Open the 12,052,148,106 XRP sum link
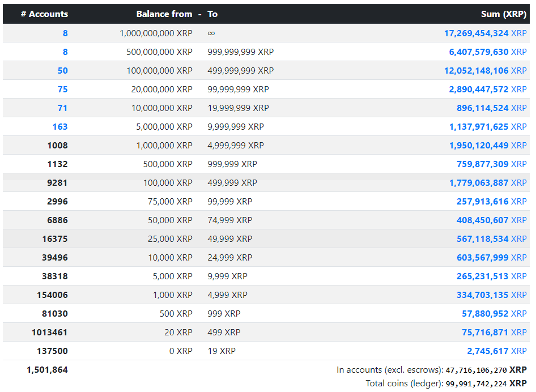This screenshot has height=392, width=536. coord(485,71)
